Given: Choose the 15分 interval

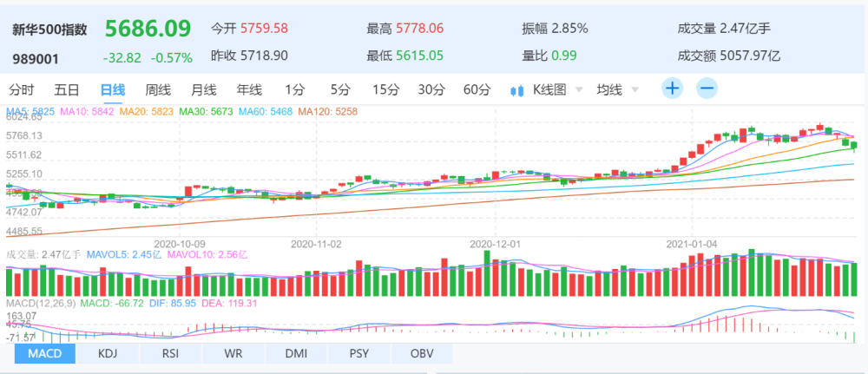Looking at the screenshot, I should point(385,89).
